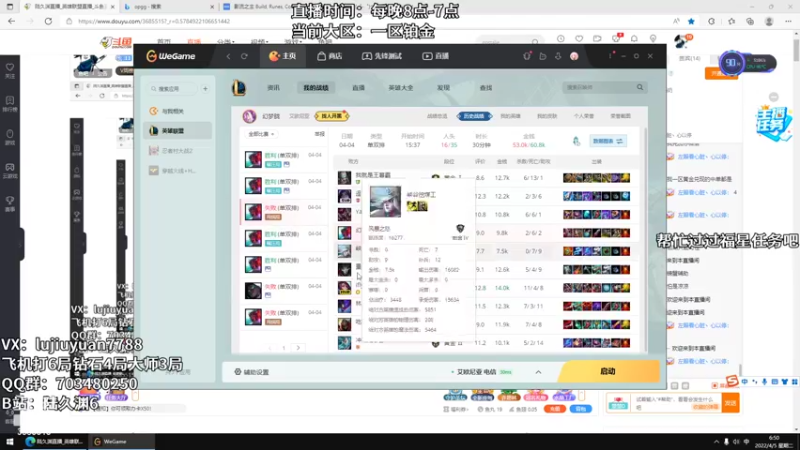The image size is (800, 450).
Task: Go to next page of match list
Action: (x=298, y=348)
